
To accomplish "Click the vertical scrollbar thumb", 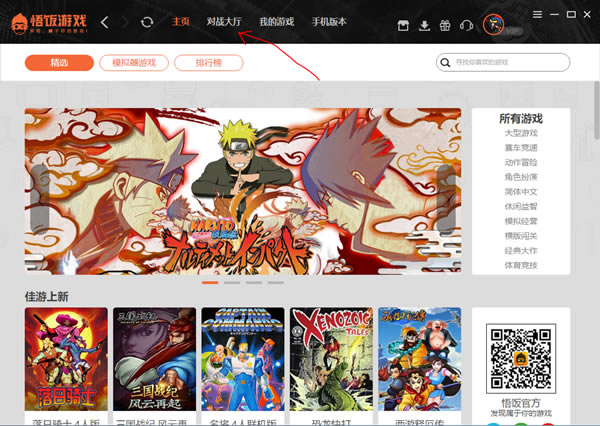I will [x=597, y=110].
